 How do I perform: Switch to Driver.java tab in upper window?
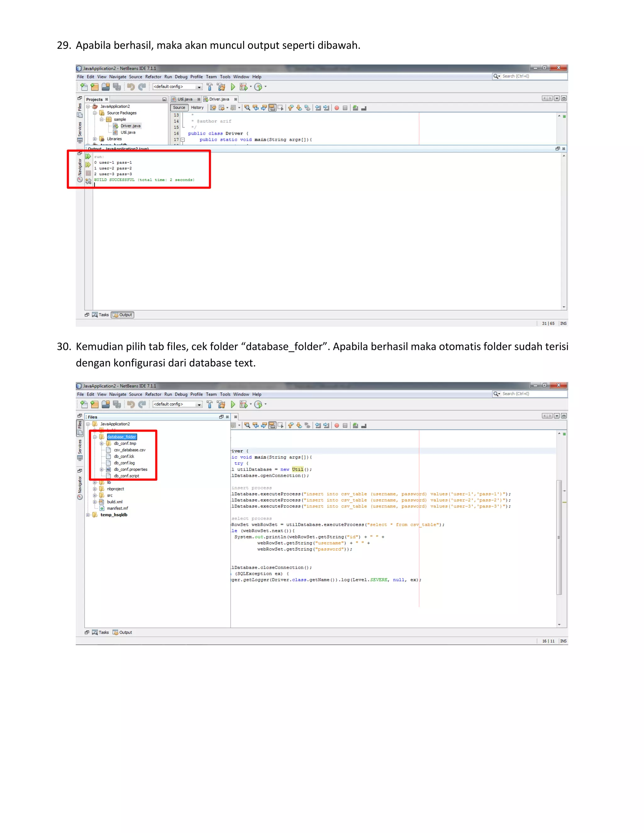[219, 99]
